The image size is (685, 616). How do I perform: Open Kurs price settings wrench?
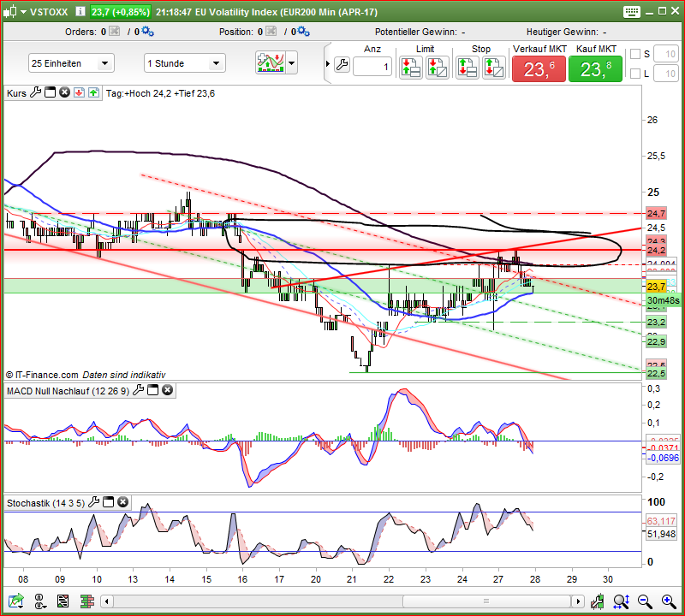36,92
